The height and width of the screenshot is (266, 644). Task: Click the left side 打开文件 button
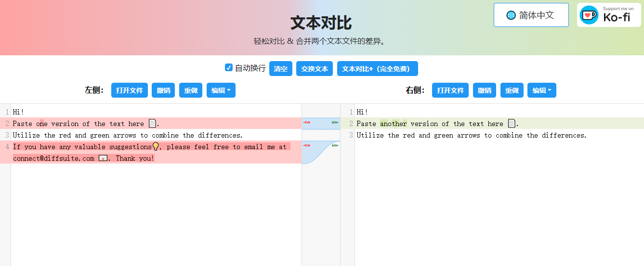[x=130, y=90]
